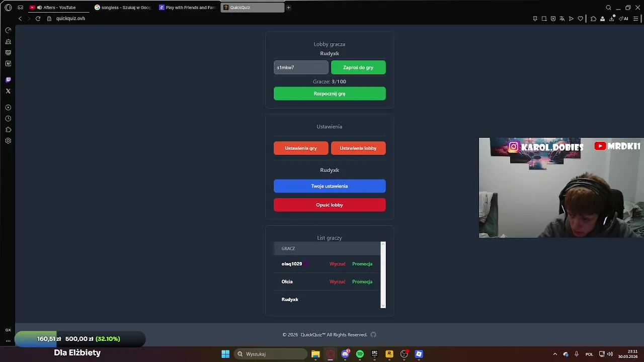The image size is (644, 362).
Task: Switch to Play with Friends and Fam tab
Action: point(188,8)
